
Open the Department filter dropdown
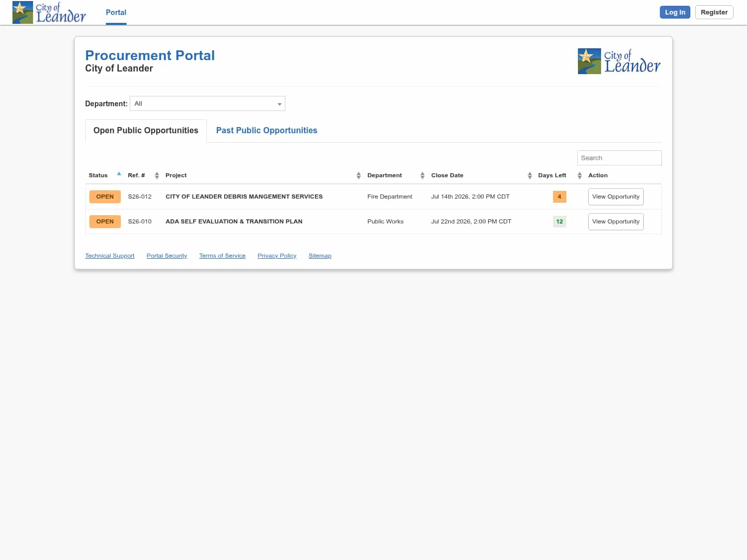(208, 104)
